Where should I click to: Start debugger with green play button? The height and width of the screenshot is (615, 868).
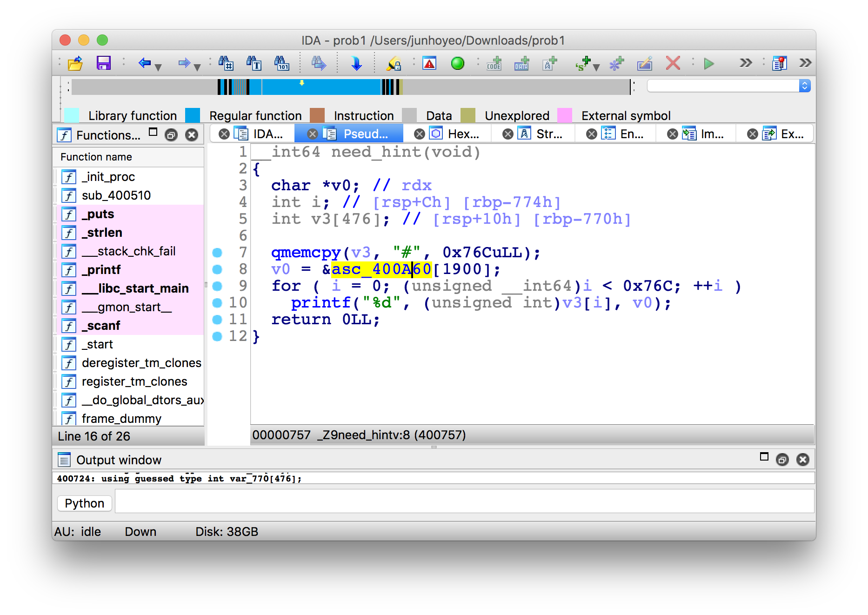tap(709, 63)
